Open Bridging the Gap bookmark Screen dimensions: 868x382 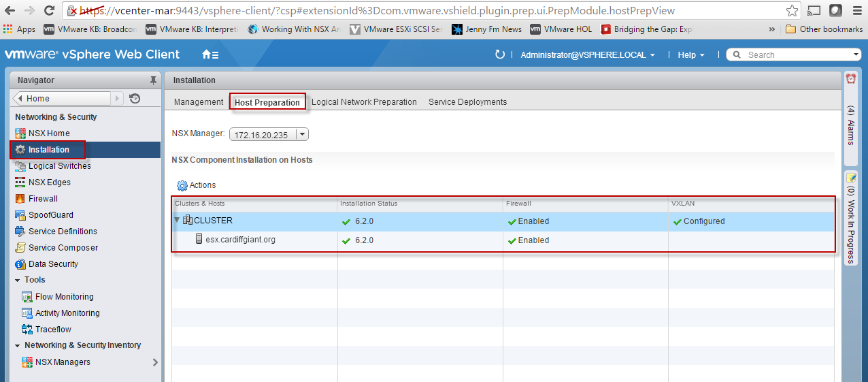[x=646, y=29]
